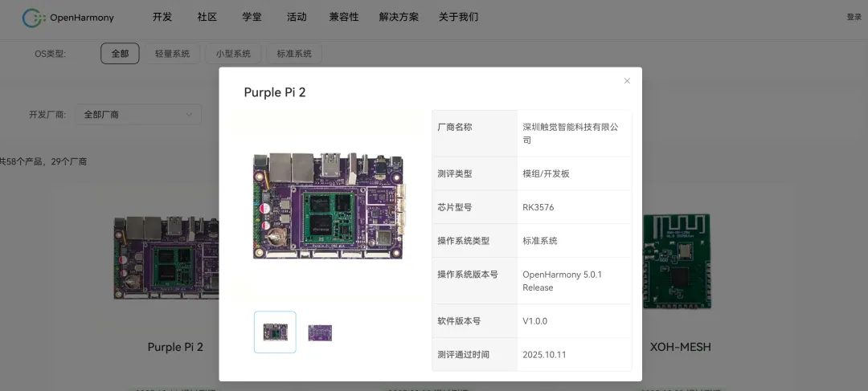
Task: Open the 兼容性 menu
Action: pos(344,17)
